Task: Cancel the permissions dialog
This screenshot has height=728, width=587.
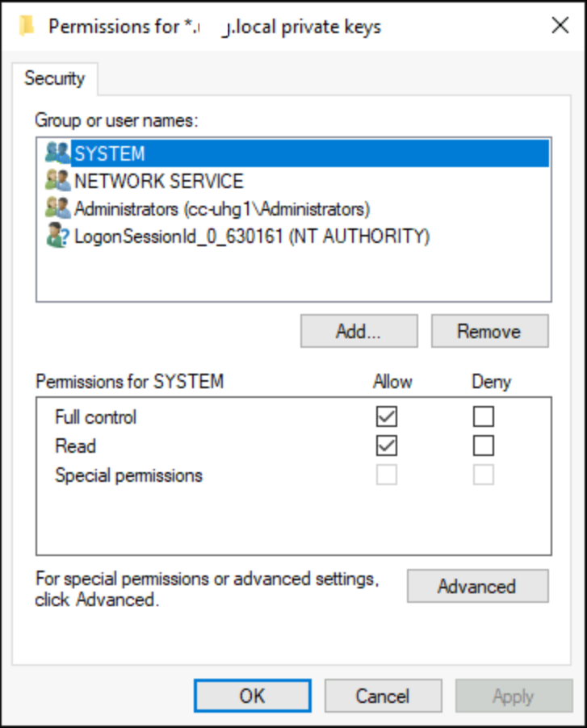Action: 383,695
